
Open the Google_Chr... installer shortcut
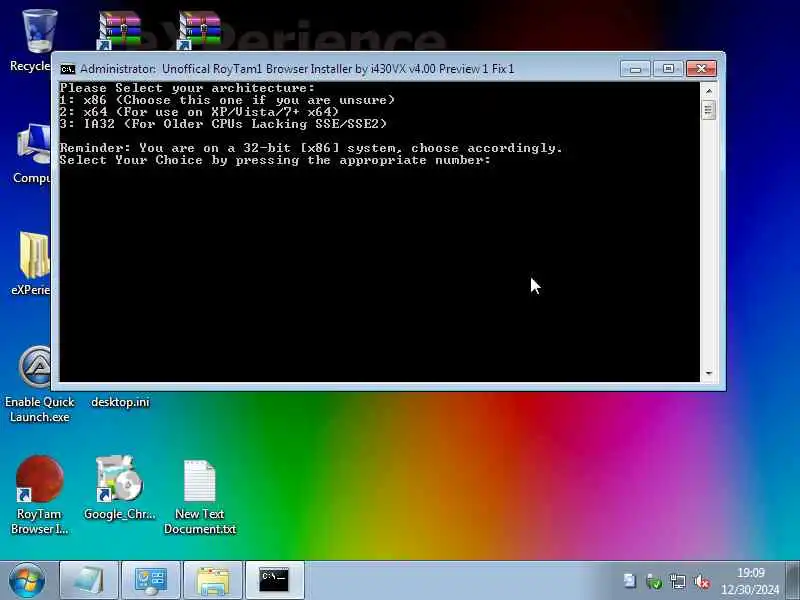coord(119,487)
